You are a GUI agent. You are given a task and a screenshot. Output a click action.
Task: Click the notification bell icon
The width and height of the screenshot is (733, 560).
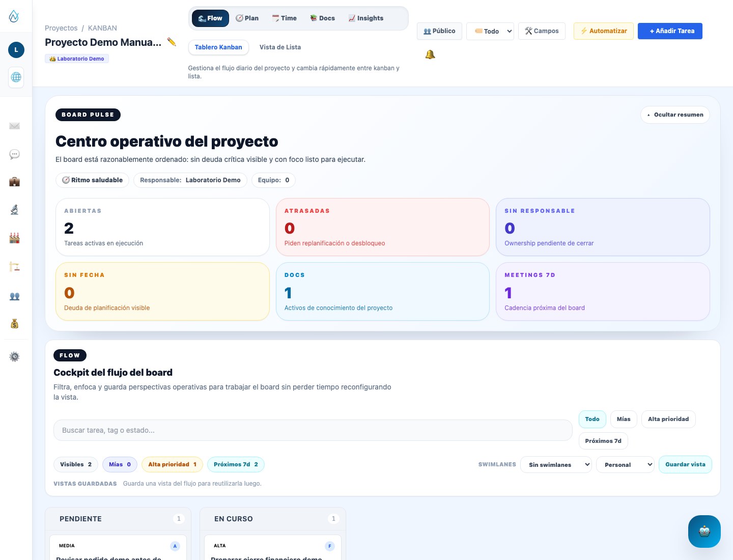(430, 54)
